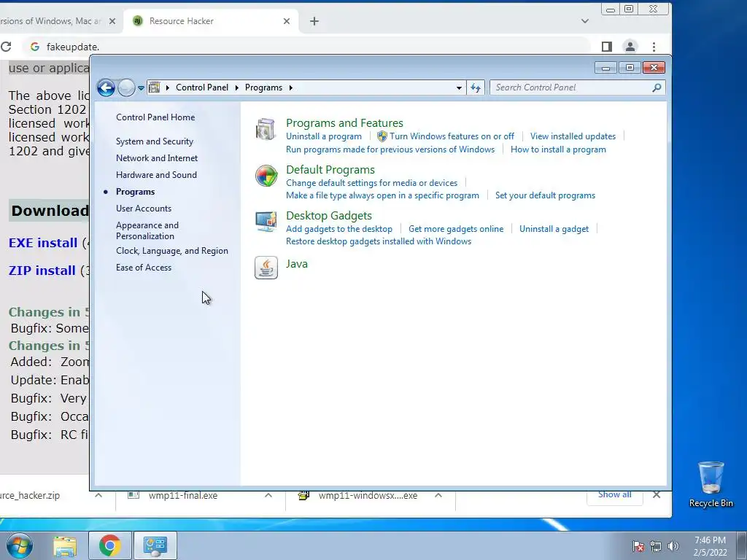This screenshot has height=560, width=747.
Task: Open Chrome's tab search chevron
Action: (x=585, y=21)
